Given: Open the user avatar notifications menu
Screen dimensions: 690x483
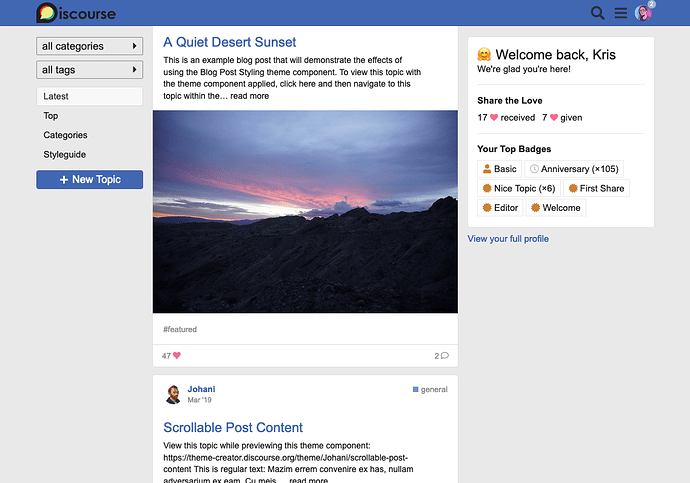Looking at the screenshot, I should [643, 13].
